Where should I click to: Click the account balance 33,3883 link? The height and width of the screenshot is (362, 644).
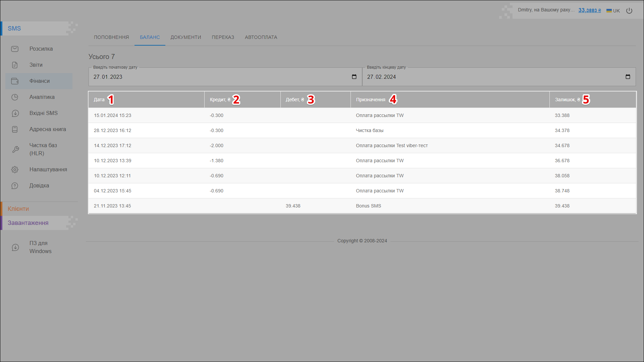click(x=589, y=10)
